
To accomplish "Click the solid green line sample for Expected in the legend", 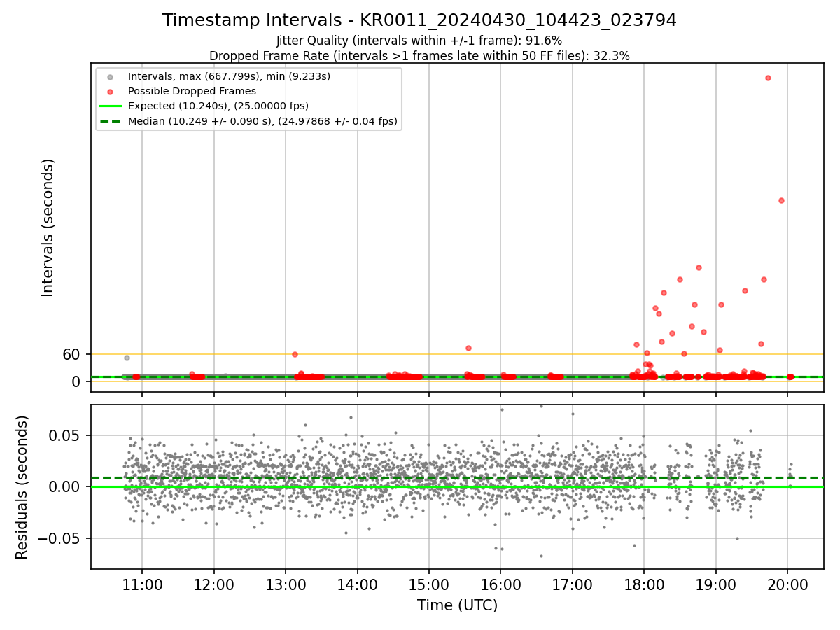I will (x=110, y=106).
